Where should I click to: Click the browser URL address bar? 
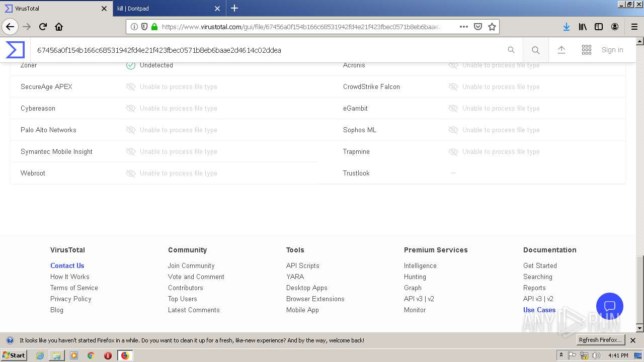(301, 27)
